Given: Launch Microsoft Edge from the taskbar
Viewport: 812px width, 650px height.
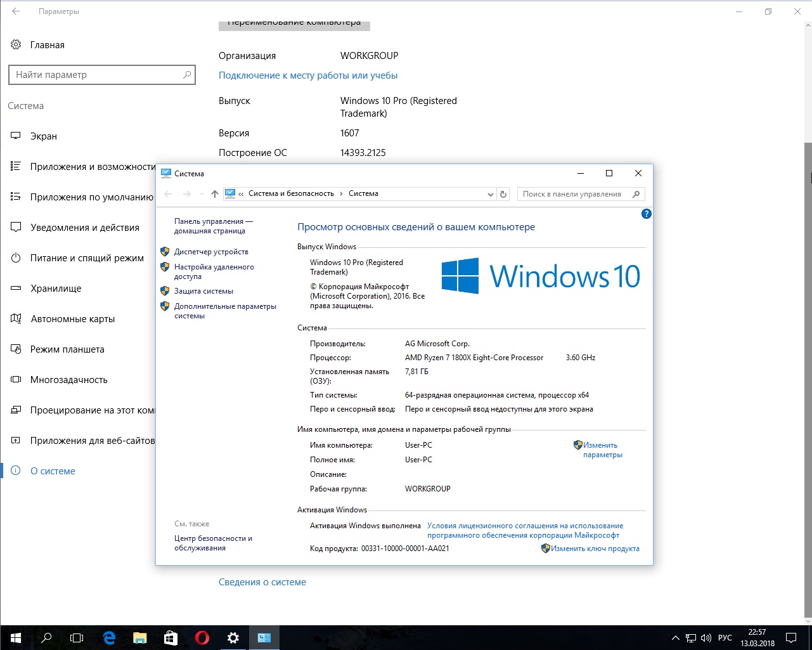Looking at the screenshot, I should [x=108, y=637].
